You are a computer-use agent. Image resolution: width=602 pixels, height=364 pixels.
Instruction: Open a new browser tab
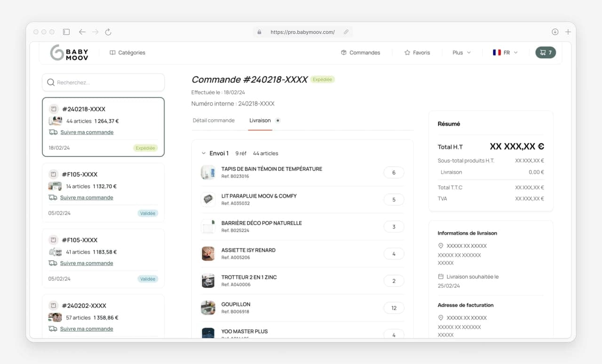point(568,32)
